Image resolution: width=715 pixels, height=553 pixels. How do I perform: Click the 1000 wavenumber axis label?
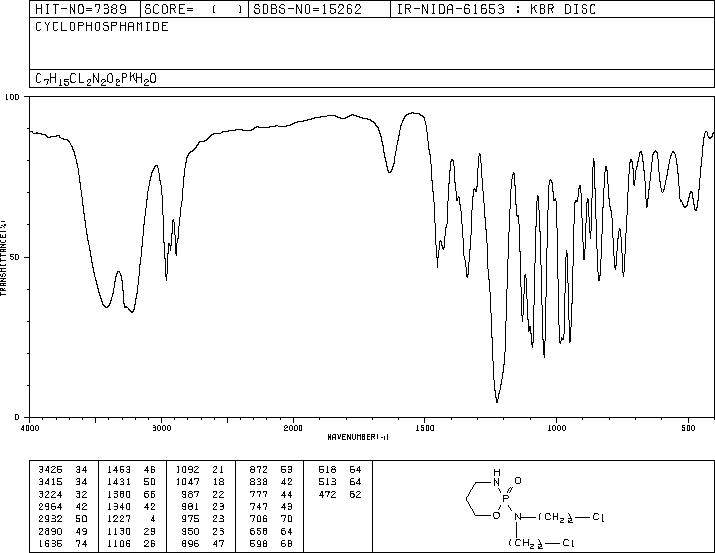[556, 428]
